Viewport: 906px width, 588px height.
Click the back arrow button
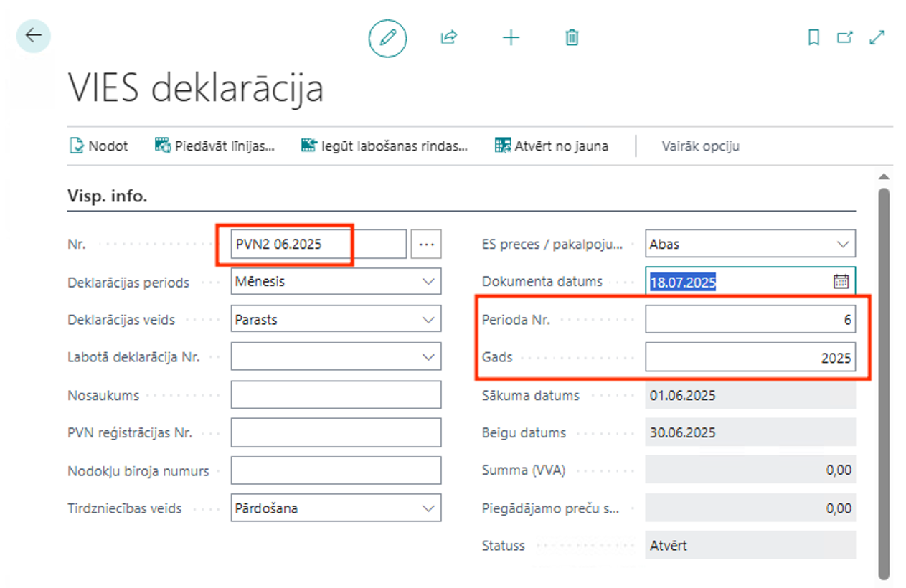[x=33, y=36]
